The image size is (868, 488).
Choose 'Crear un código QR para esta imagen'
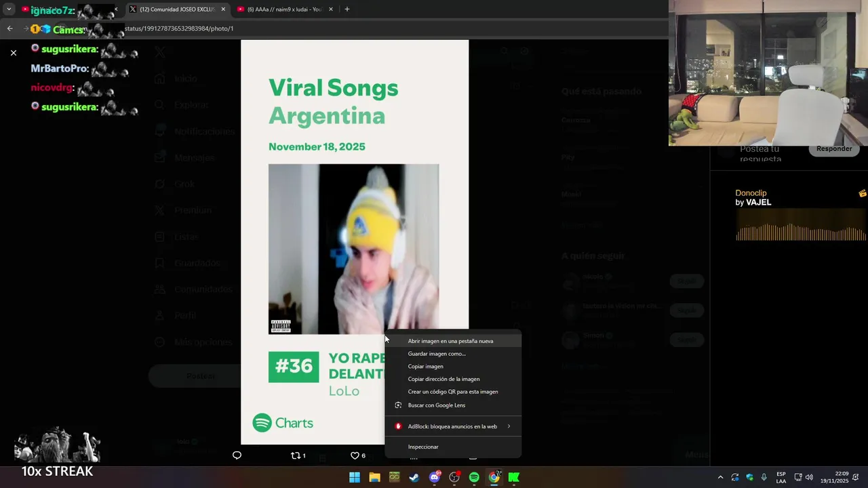click(453, 392)
